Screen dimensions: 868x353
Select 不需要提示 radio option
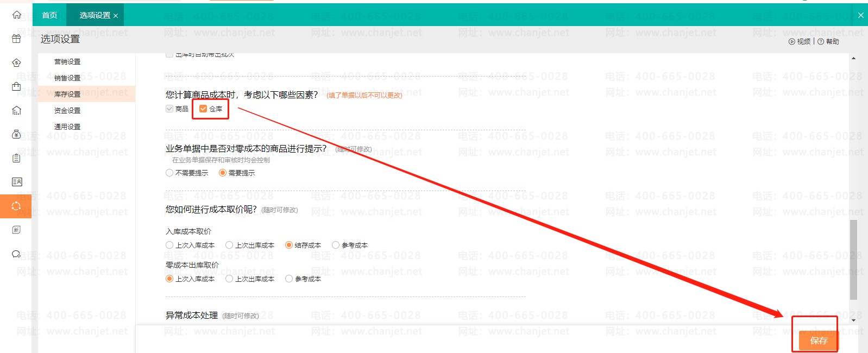(169, 173)
